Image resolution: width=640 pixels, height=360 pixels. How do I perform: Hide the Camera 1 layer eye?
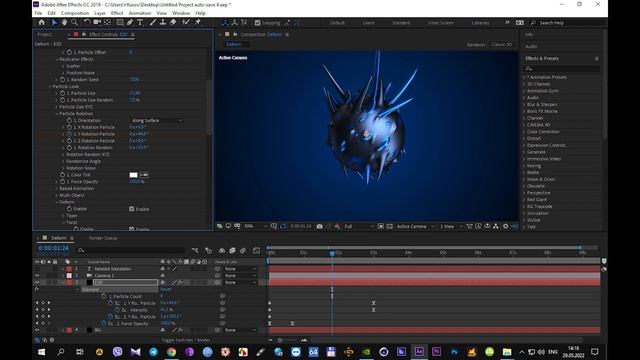point(37,276)
